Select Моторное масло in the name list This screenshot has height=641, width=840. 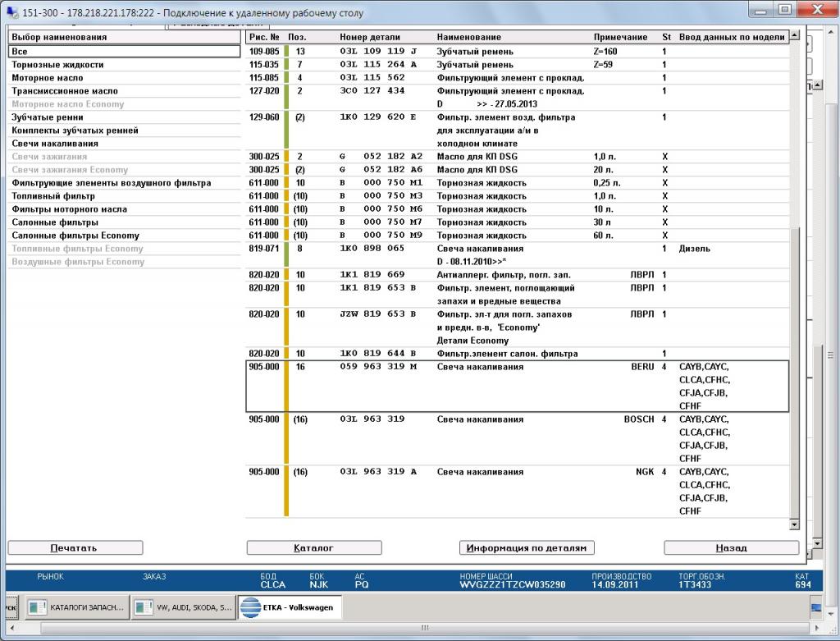click(125, 78)
